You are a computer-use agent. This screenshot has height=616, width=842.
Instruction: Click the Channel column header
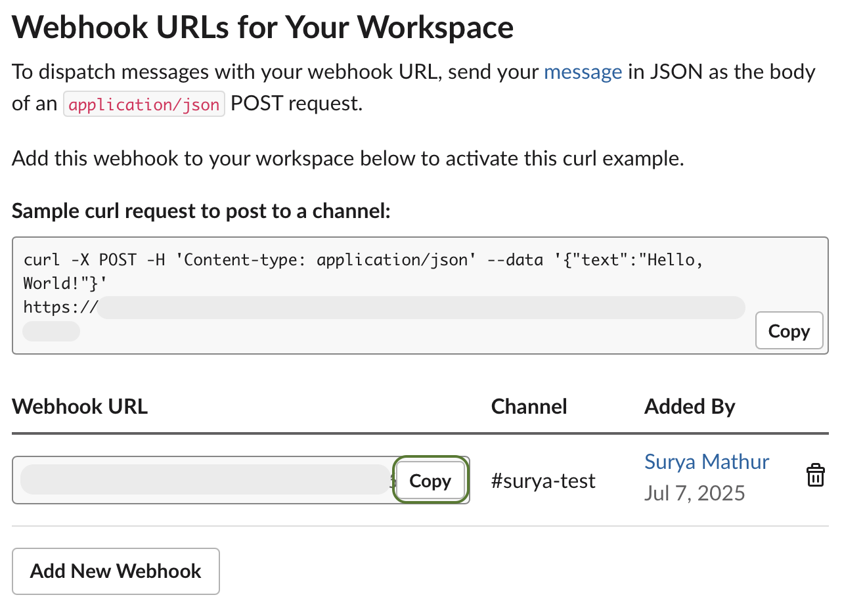point(529,407)
